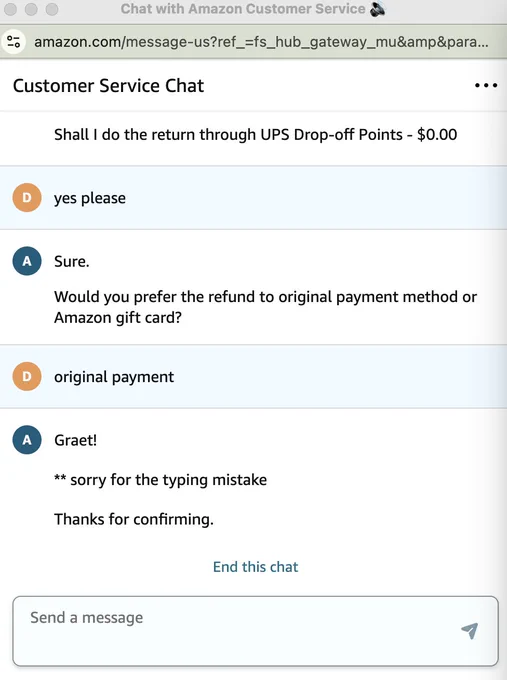
Task: Click agent avatar beside 'Graet!'
Action: point(27,440)
